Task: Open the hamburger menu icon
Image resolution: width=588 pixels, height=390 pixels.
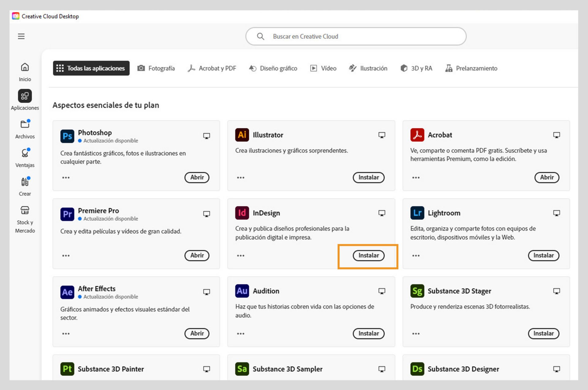Action: 21,36
